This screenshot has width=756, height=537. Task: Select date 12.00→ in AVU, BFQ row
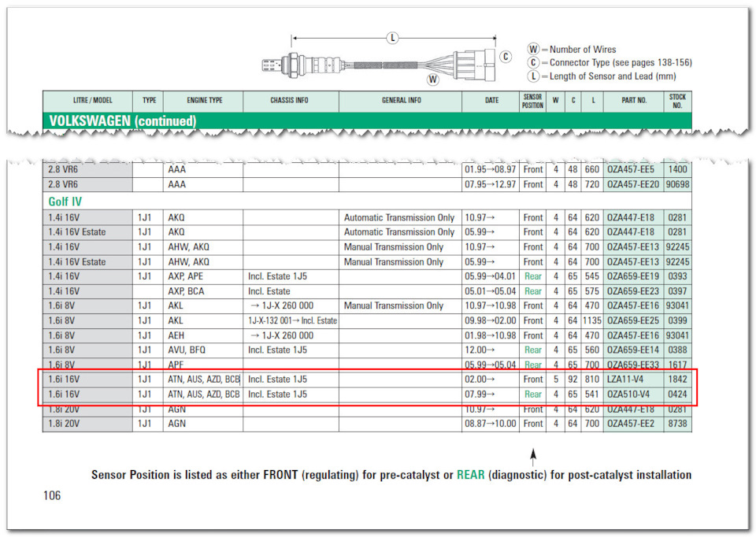480,350
